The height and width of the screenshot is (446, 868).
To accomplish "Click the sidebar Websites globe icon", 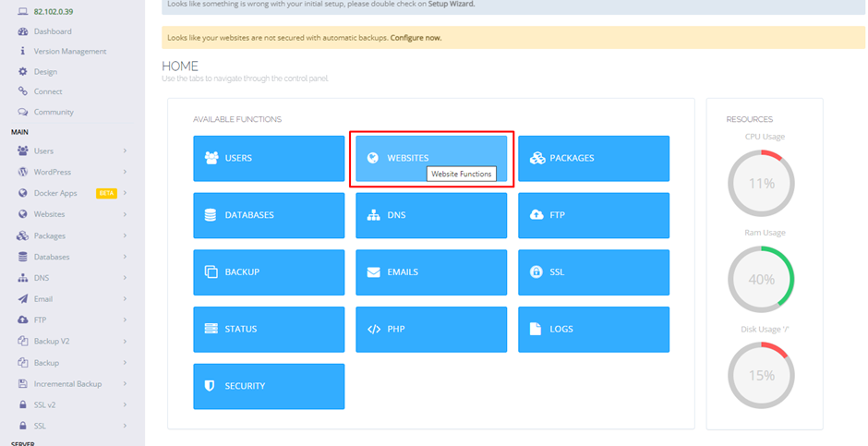I will pyautogui.click(x=23, y=214).
